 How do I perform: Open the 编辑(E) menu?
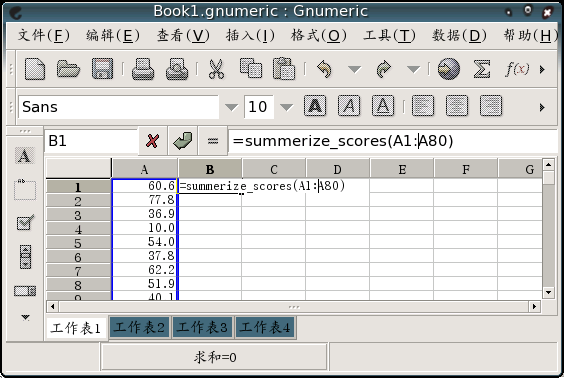(x=113, y=35)
